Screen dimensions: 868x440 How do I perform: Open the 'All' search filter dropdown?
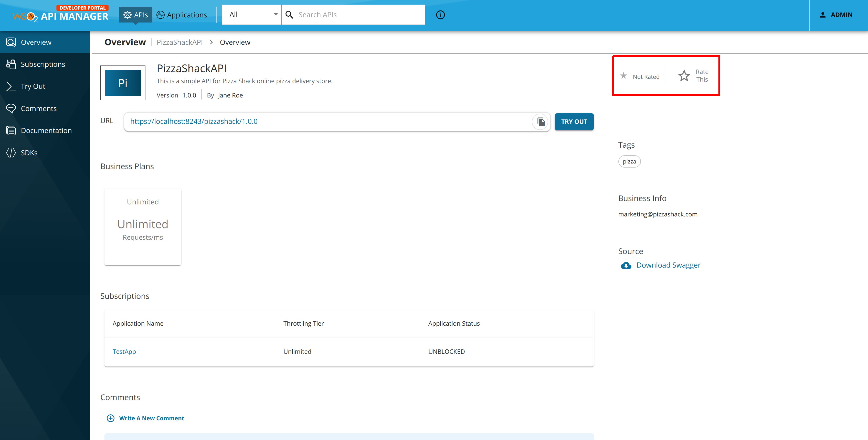[x=252, y=15]
